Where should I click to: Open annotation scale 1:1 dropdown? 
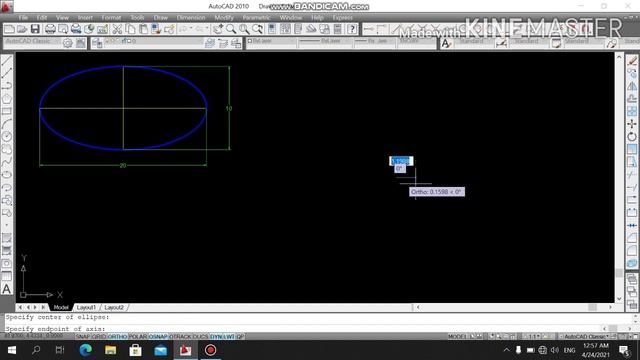click(x=533, y=337)
